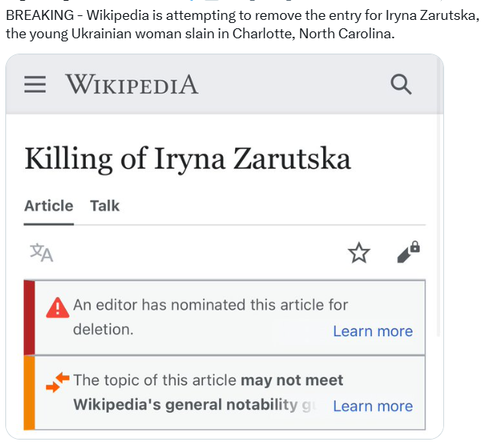Click the orange bar beside notability notice
The height and width of the screenshot is (448, 490).
29,393
